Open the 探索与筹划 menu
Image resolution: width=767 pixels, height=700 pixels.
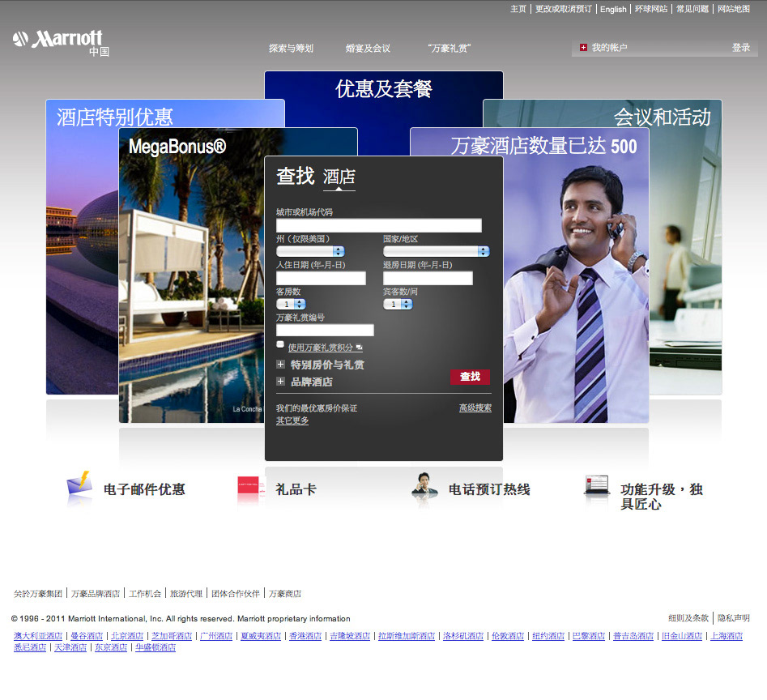pos(291,49)
